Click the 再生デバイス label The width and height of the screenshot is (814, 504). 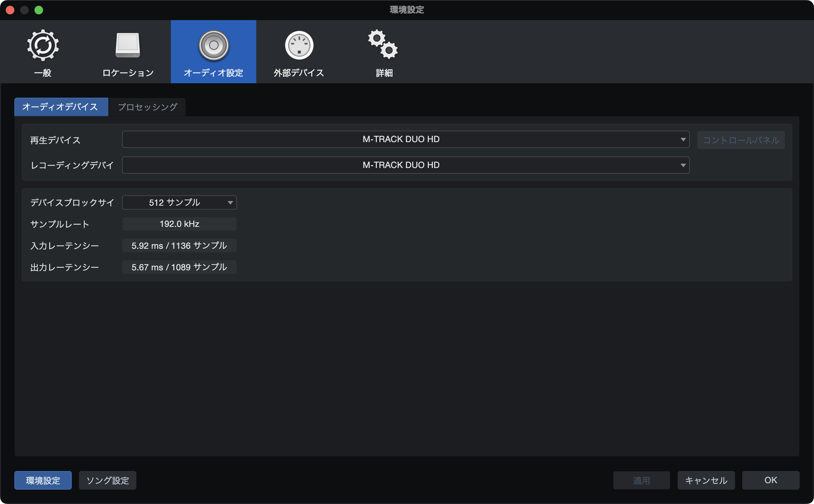coord(55,140)
